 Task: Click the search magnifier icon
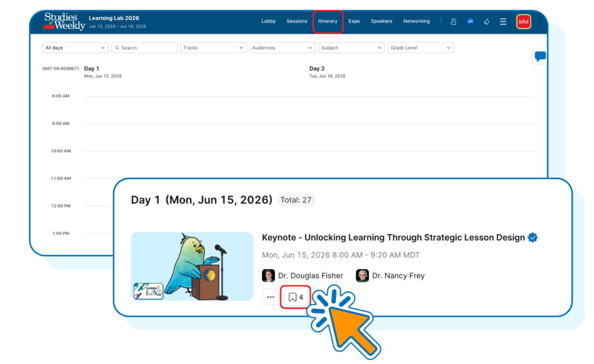pos(117,48)
